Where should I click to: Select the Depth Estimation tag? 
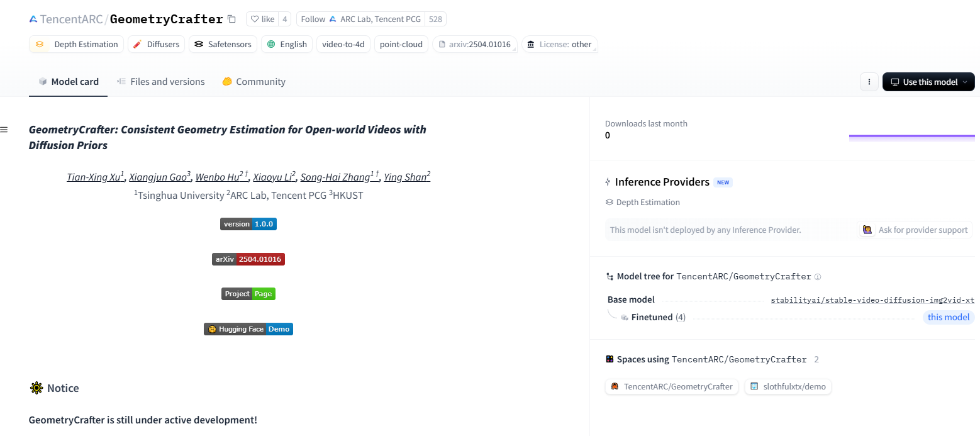(76, 44)
